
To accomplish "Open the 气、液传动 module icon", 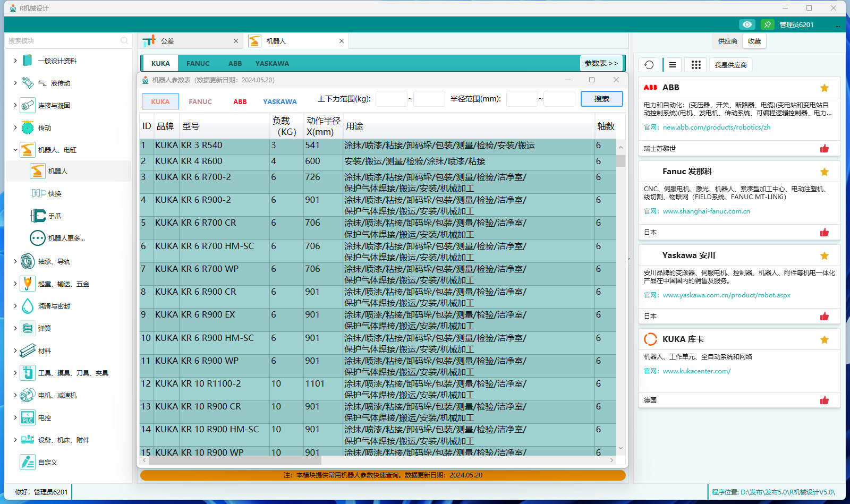I will point(28,83).
